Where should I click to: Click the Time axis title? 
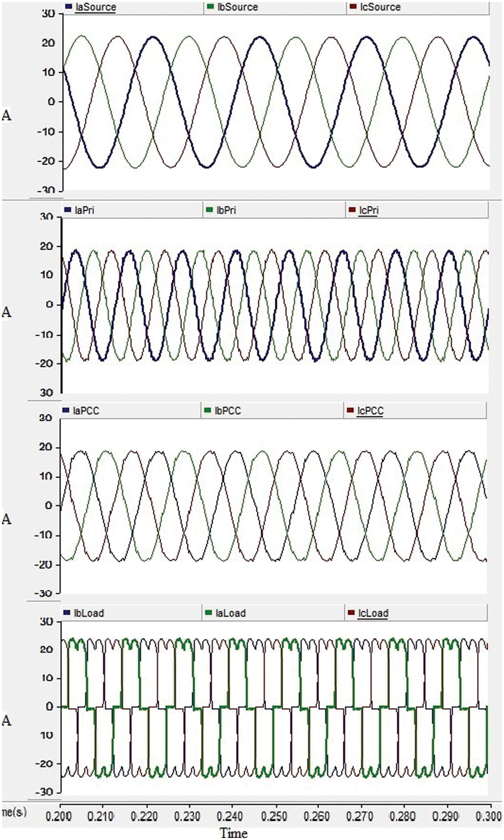point(233,833)
